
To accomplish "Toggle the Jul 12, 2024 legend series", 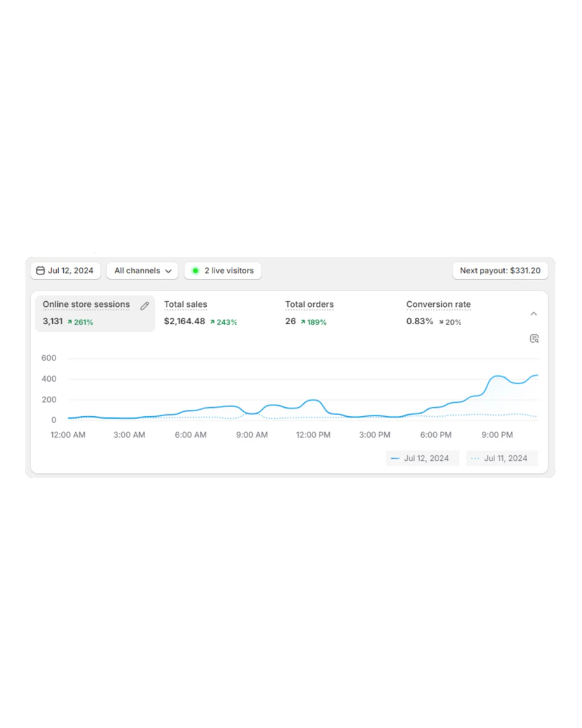I will click(x=422, y=458).
